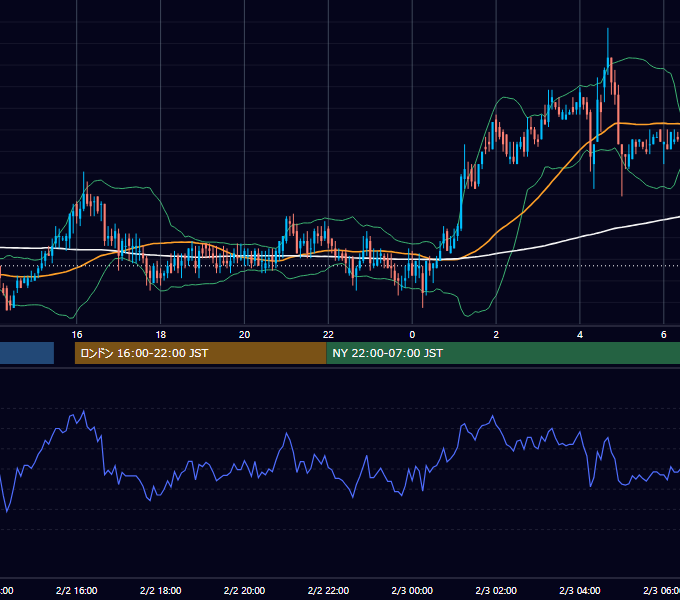680x600 pixels.
Task: Click the '20' hour label on chart axis
Action: tap(245, 335)
